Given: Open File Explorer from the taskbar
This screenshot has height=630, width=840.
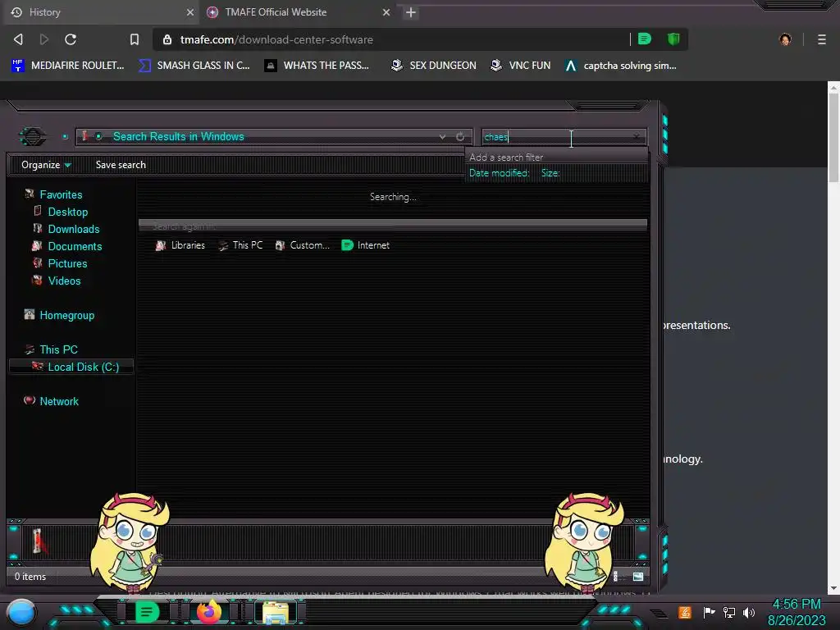Looking at the screenshot, I should tap(276, 612).
